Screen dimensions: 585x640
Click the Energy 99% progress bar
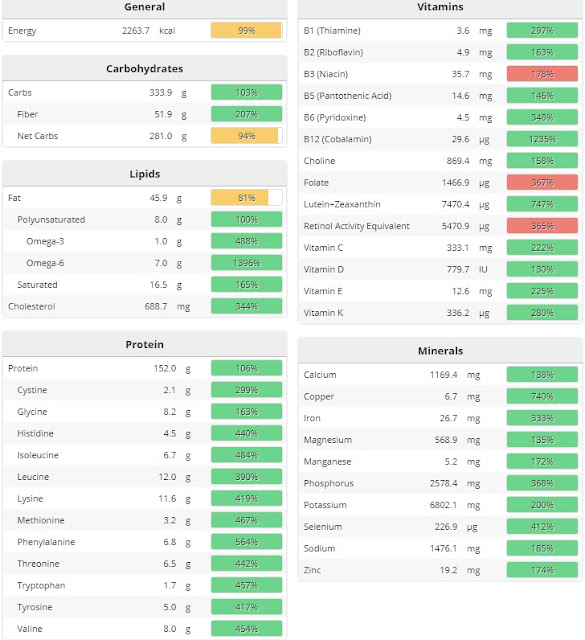click(247, 31)
